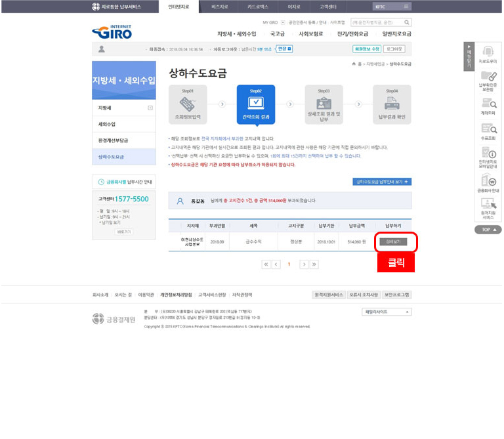The width and height of the screenshot is (504, 439).
Task: Switch to the 카드로택스 top tab
Action: 258,7
